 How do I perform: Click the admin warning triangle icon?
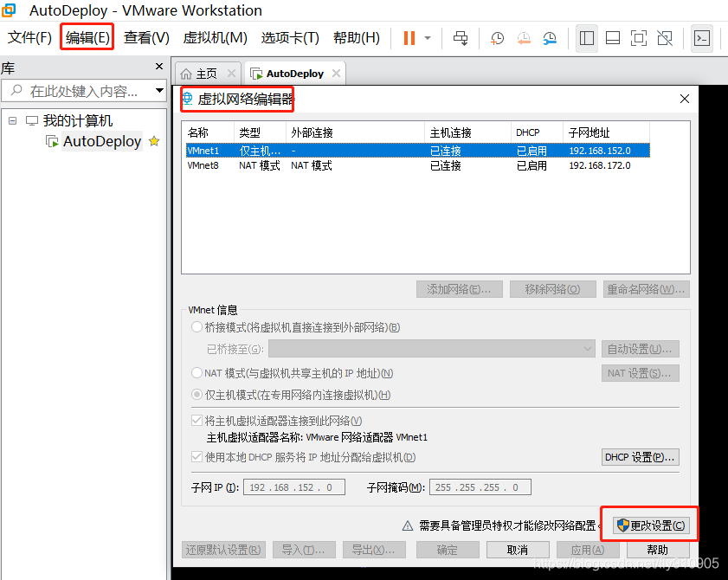(408, 525)
